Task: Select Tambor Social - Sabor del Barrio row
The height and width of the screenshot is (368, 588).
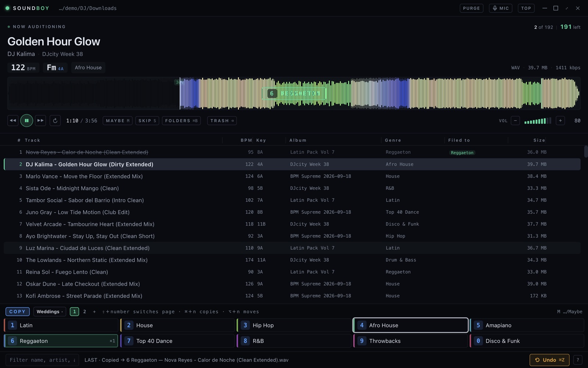Action: [x=292, y=200]
